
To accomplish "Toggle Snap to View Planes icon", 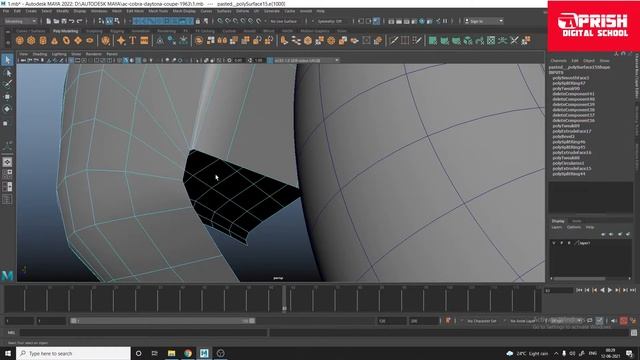I will 251,21.
